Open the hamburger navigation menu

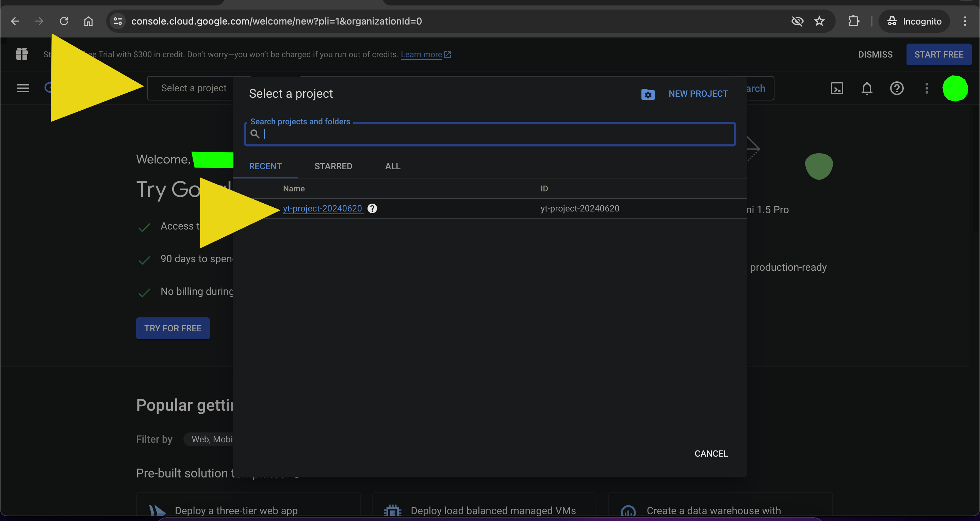23,88
